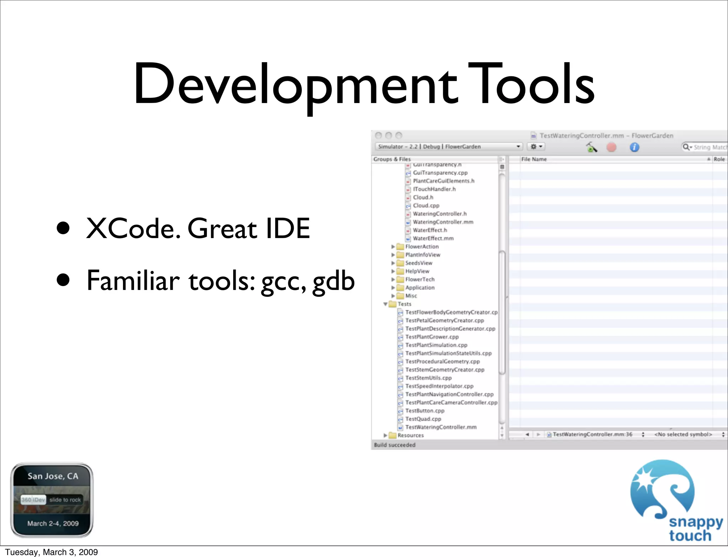Open the Simulator 2.2 Debug overview dropdown

[x=449, y=146]
